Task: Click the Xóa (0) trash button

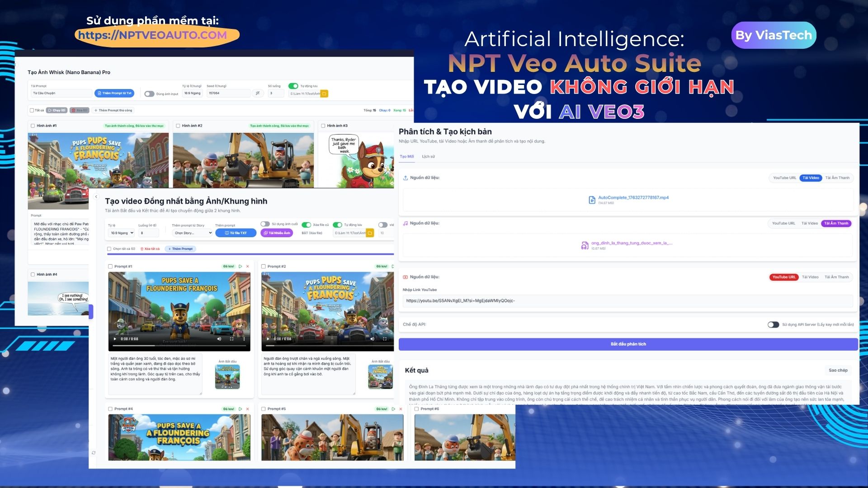Action: click(80, 110)
